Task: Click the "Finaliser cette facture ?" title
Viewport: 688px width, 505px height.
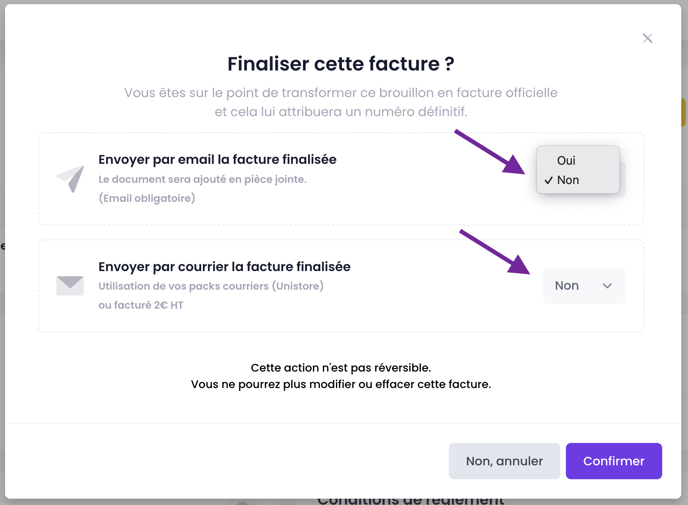Action: tap(341, 64)
